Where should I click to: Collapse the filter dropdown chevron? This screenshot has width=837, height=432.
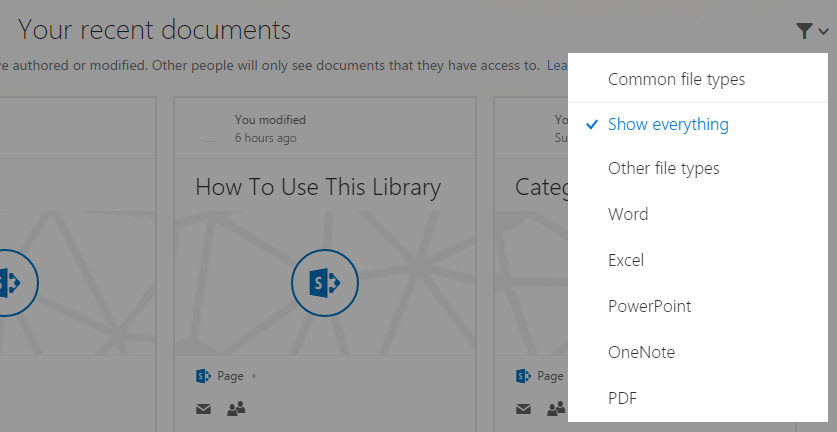[823, 32]
